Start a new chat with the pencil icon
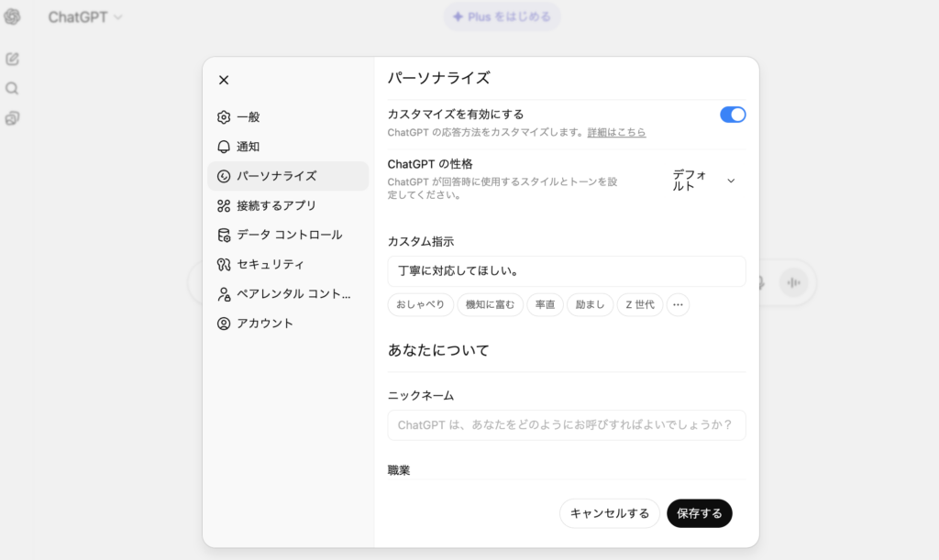The image size is (939, 560). click(13, 60)
